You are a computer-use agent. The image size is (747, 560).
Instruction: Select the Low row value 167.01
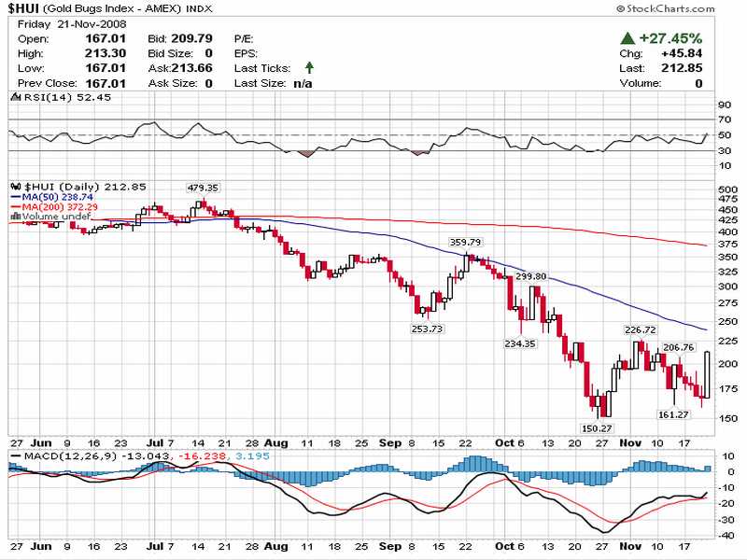click(106, 68)
